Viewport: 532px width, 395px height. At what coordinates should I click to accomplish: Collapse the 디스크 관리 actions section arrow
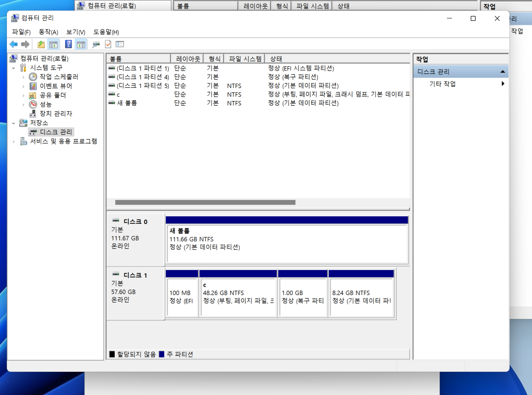coord(503,72)
